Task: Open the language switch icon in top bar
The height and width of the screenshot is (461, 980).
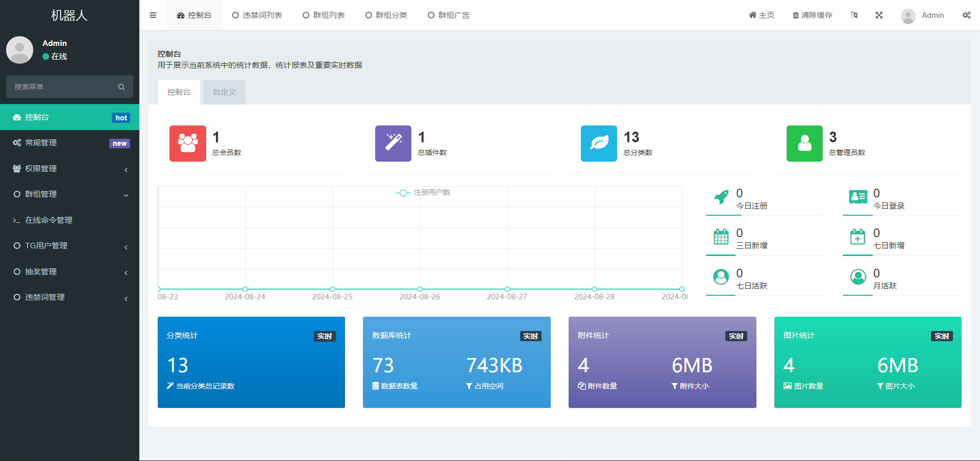Action: (854, 15)
